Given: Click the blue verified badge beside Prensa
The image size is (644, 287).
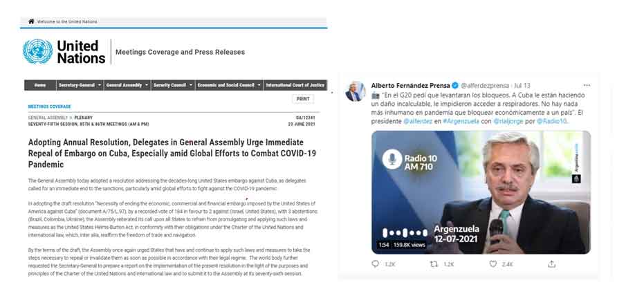Looking at the screenshot, I should point(455,85).
